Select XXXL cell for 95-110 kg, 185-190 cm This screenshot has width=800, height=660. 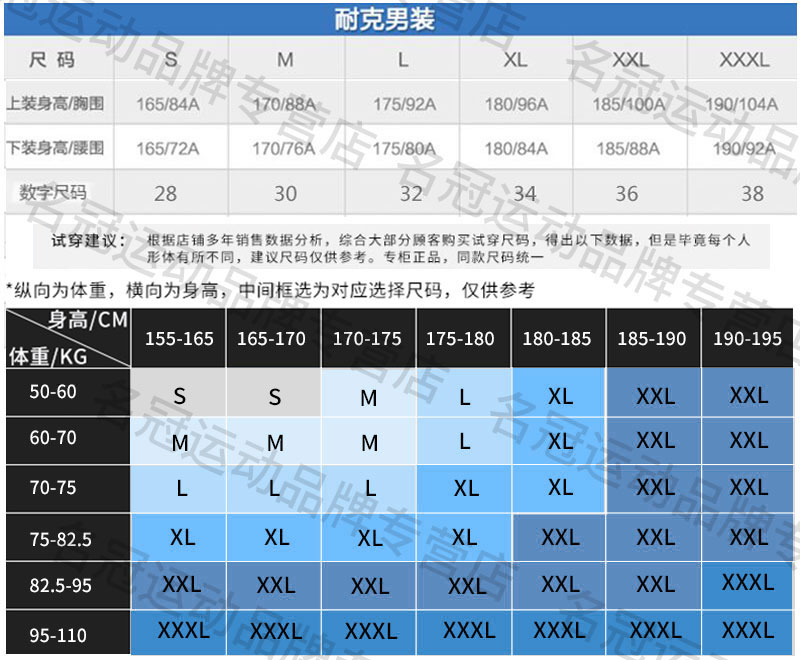pos(654,632)
